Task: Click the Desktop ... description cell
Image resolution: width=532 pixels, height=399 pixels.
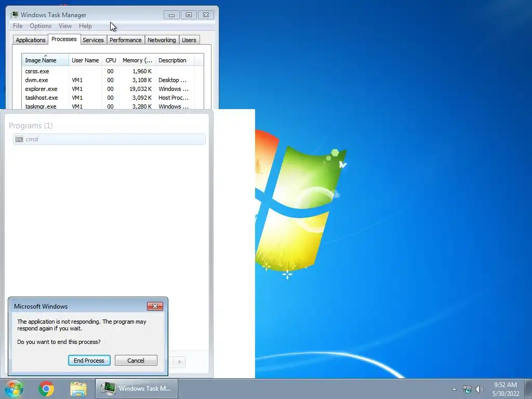Action: (x=172, y=80)
